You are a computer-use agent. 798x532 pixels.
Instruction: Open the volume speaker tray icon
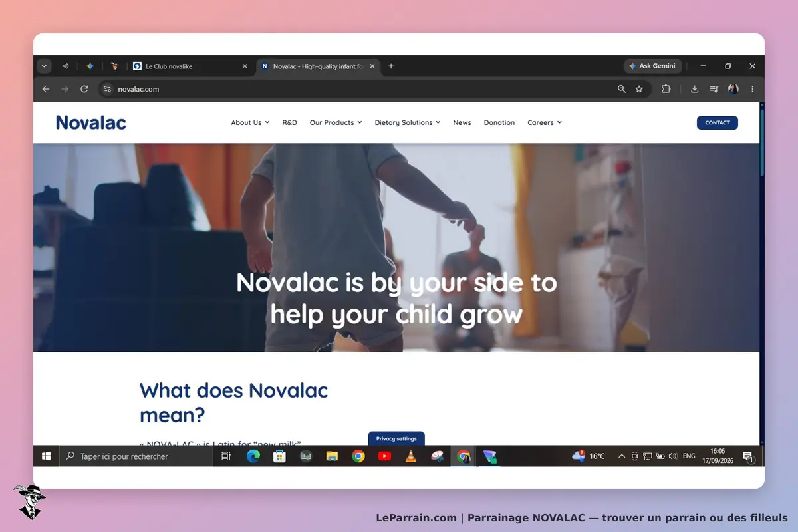(673, 456)
